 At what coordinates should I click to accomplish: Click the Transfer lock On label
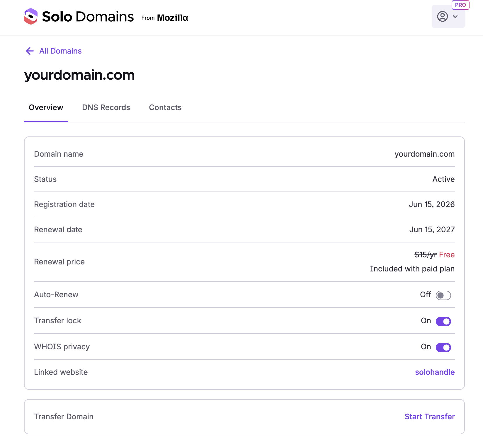[x=426, y=321]
